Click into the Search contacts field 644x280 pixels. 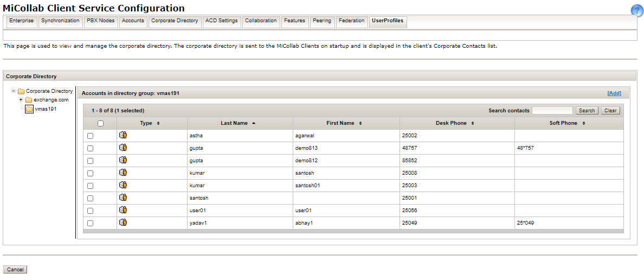(552, 111)
